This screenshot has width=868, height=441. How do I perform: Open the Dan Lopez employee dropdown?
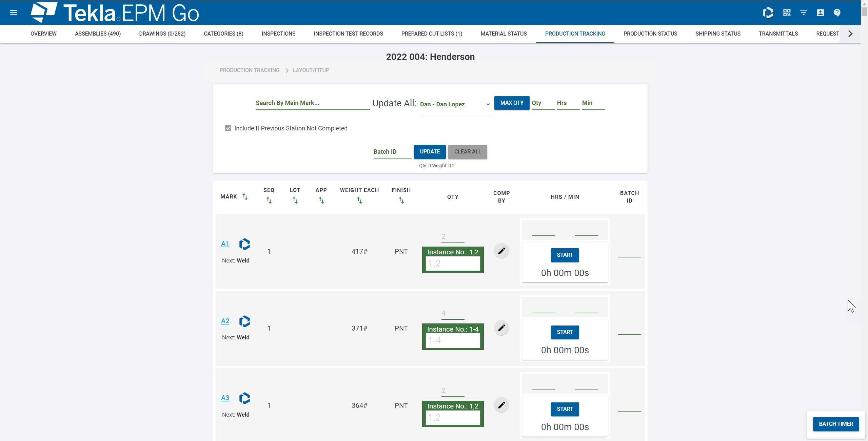coord(455,104)
